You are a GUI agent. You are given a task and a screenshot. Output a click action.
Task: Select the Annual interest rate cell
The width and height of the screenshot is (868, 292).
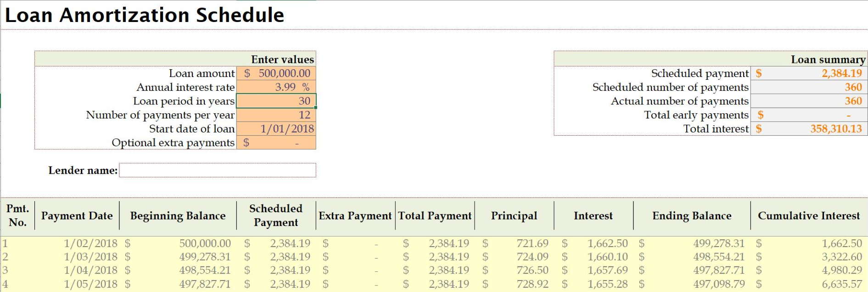pos(276,87)
